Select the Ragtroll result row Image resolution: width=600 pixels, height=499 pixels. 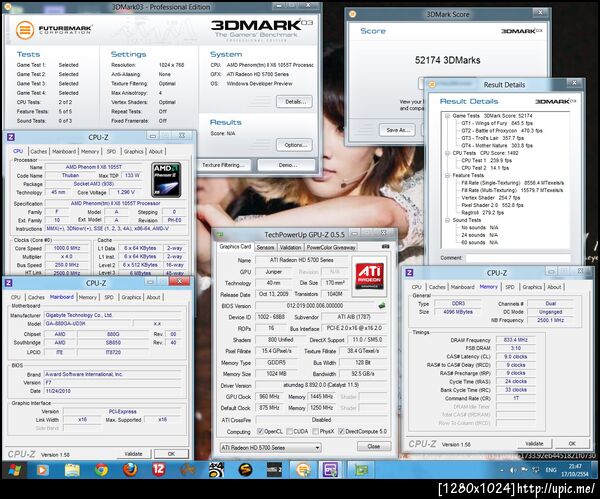[x=482, y=212]
